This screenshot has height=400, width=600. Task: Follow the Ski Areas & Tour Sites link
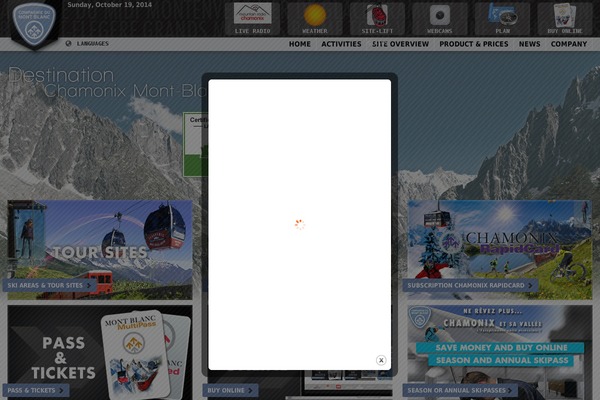pos(49,285)
